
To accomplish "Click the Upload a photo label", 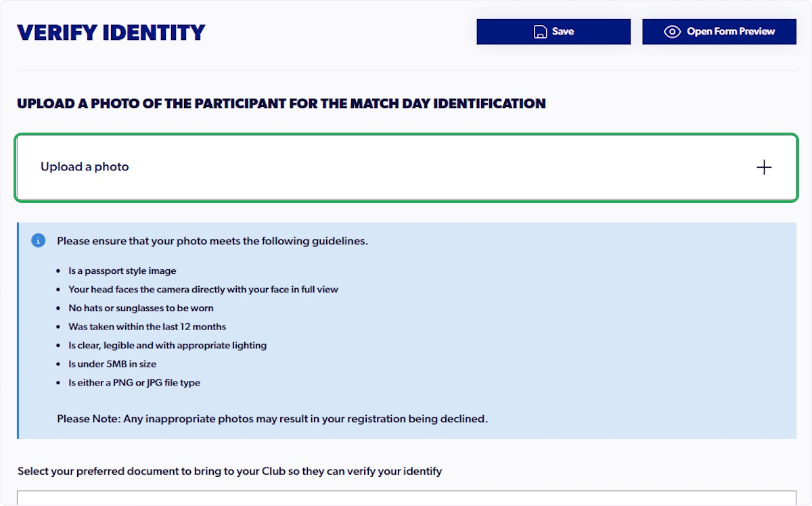I will coord(84,167).
